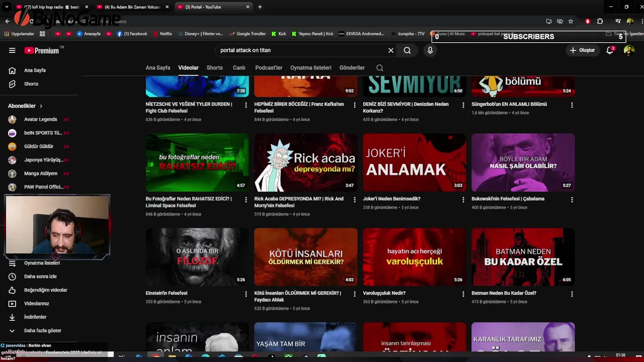Play Batman Neden Bu Kadar Özel thumbnail
The width and height of the screenshot is (644, 362).
tap(523, 257)
